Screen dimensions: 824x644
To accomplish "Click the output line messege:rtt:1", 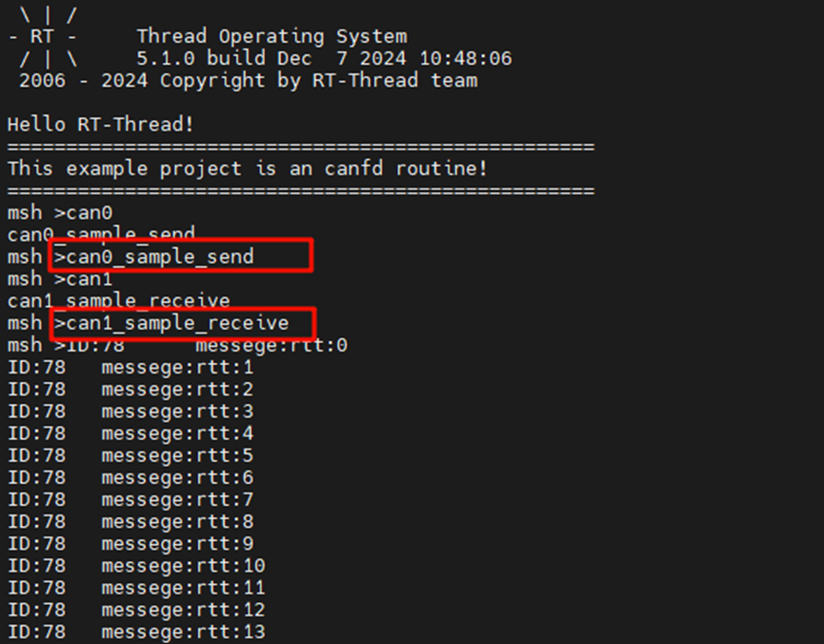I will tap(131, 368).
